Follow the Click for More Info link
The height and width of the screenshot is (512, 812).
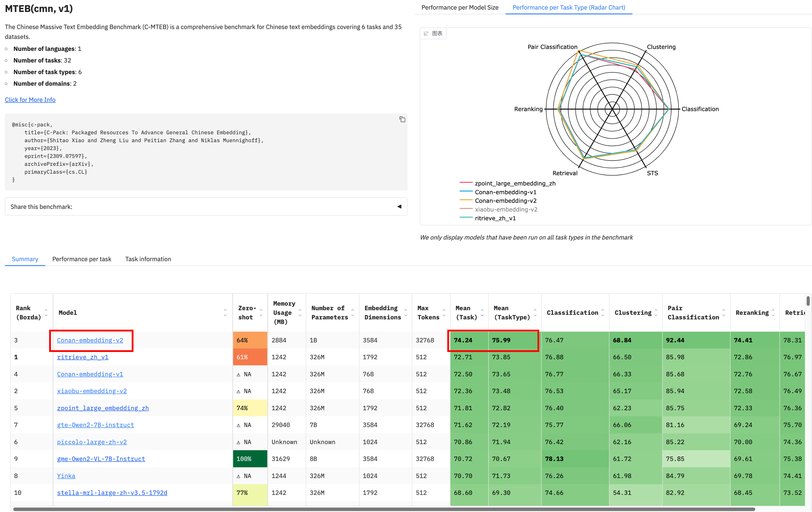[x=30, y=100]
